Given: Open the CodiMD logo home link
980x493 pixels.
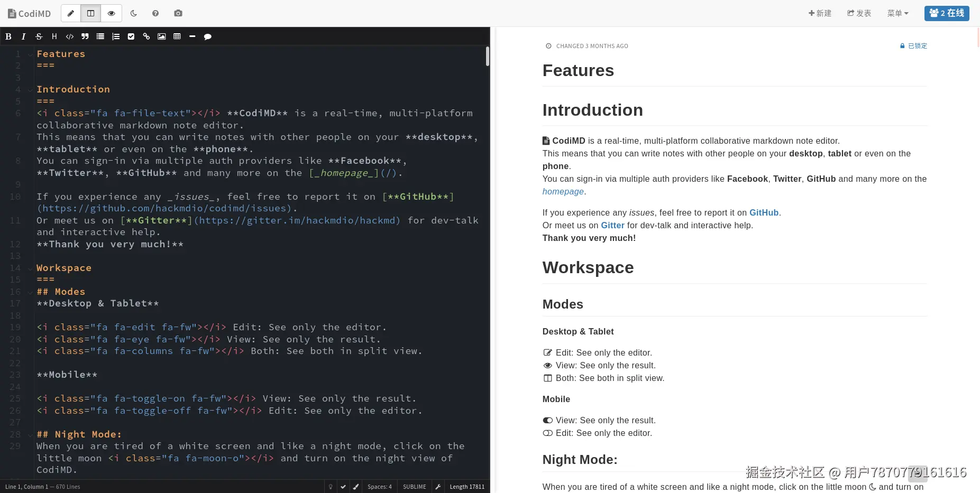Looking at the screenshot, I should [30, 13].
